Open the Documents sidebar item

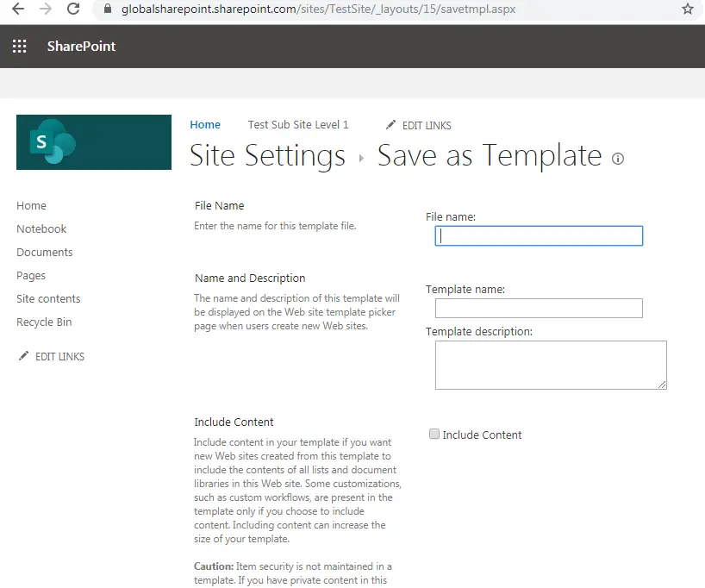pyautogui.click(x=44, y=252)
